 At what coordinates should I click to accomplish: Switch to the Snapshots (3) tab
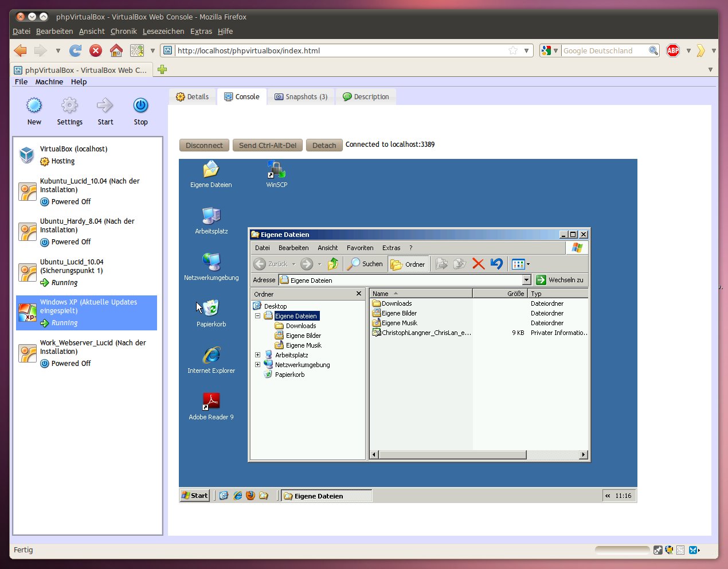pos(301,97)
